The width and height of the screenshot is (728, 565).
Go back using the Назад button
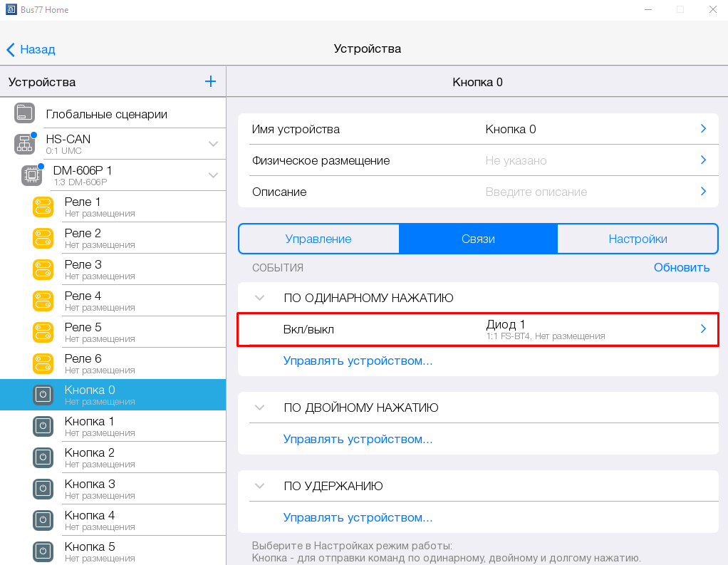point(31,49)
